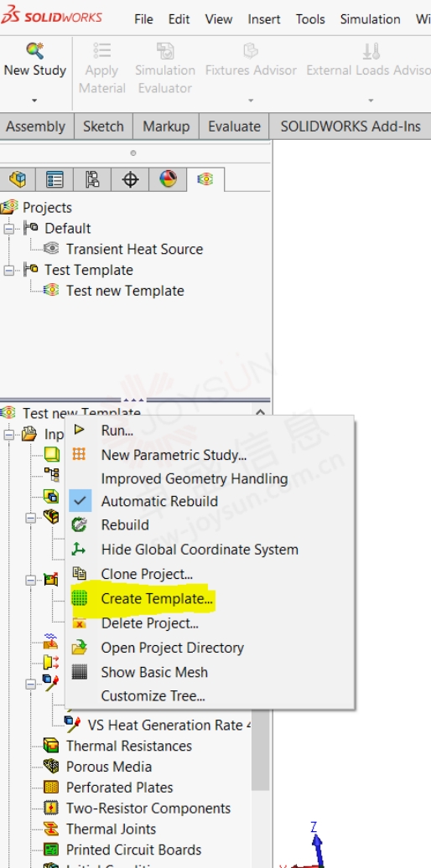Open the DimXpertManager crosshair tab
The height and width of the screenshot is (868, 431).
tap(130, 179)
